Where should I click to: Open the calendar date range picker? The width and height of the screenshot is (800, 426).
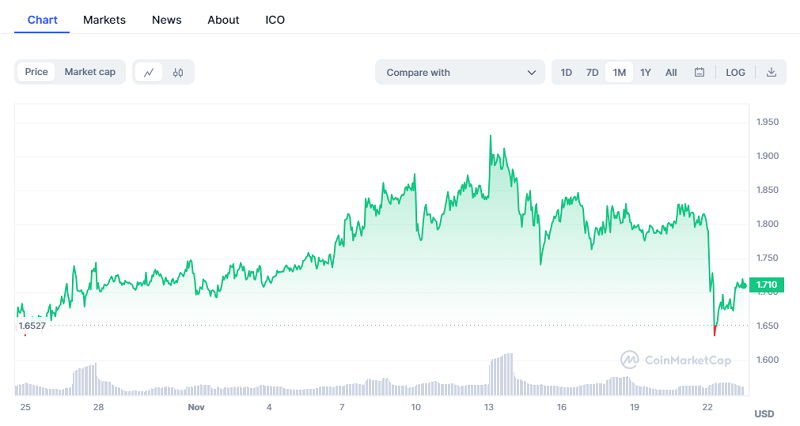(x=700, y=72)
